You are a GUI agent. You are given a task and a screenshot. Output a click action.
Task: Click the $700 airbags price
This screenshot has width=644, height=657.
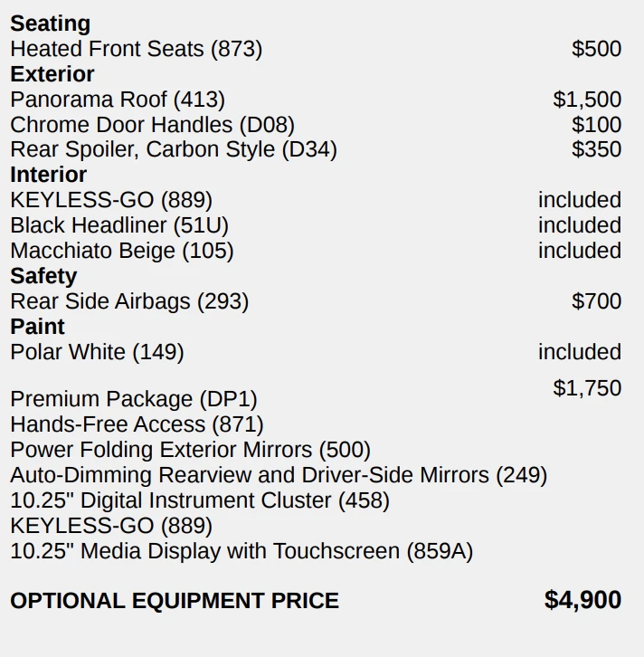pos(596,301)
